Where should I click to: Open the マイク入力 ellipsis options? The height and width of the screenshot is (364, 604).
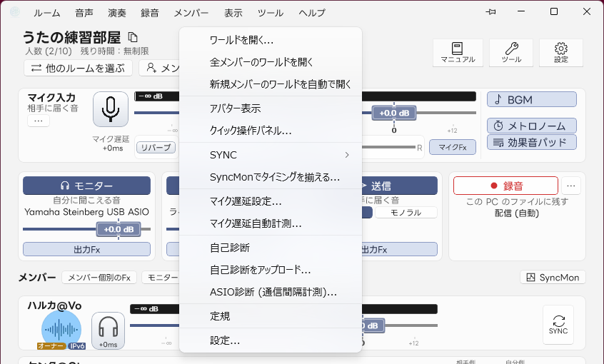[x=39, y=121]
